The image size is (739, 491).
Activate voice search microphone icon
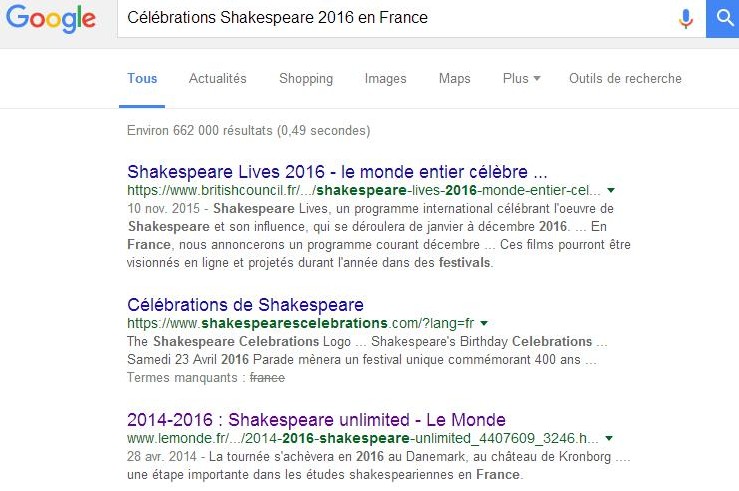tap(686, 19)
